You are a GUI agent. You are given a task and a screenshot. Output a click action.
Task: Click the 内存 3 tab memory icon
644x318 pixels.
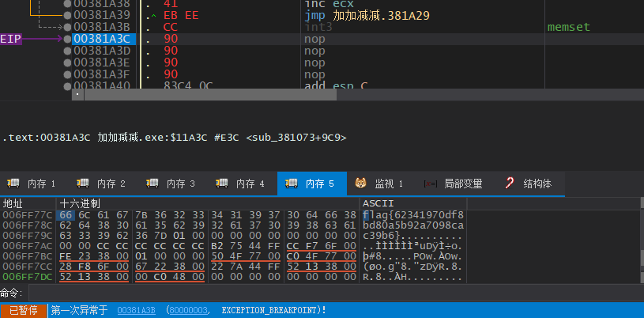click(x=153, y=184)
